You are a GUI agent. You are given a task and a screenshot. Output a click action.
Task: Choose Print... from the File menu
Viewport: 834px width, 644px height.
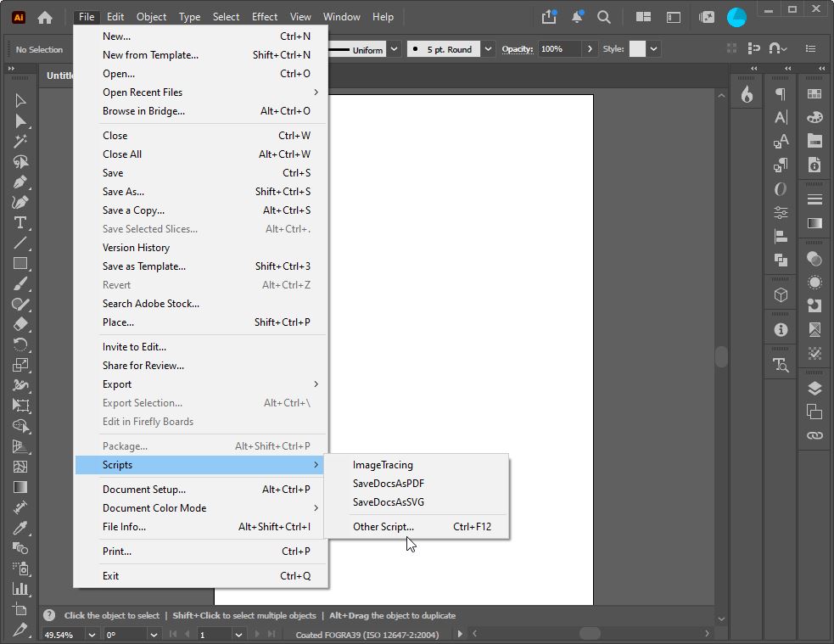click(x=201, y=552)
